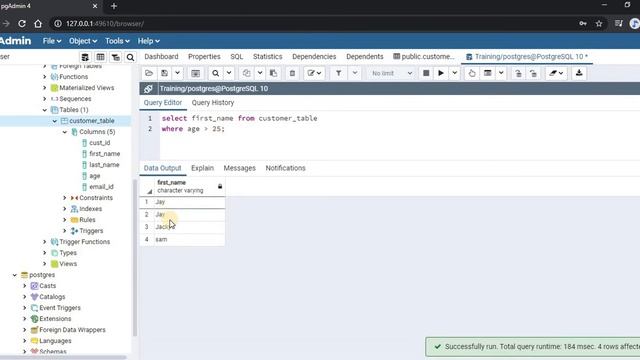Reload the page with browser refresh icon
Image resolution: width=640 pixels, height=360 pixels.
22,24
